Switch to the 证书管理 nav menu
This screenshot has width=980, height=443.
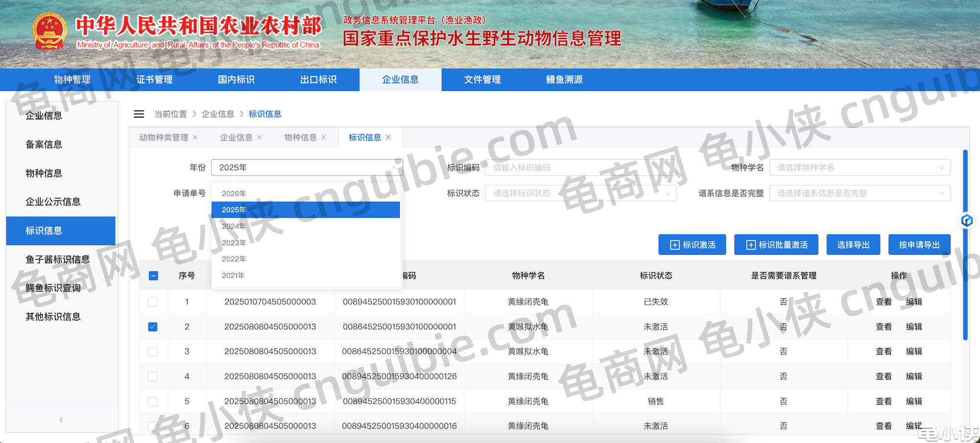tap(154, 79)
